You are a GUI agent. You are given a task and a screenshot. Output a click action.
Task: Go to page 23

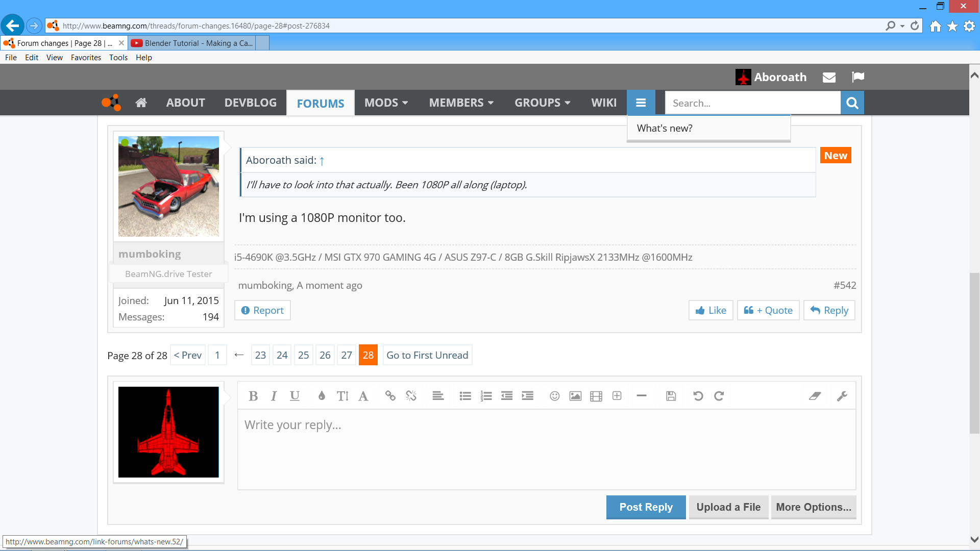coord(260,355)
